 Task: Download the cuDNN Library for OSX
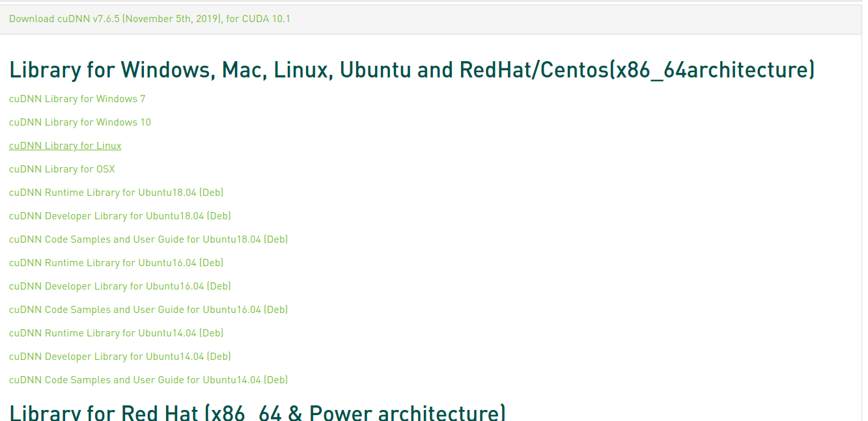pyautogui.click(x=61, y=169)
